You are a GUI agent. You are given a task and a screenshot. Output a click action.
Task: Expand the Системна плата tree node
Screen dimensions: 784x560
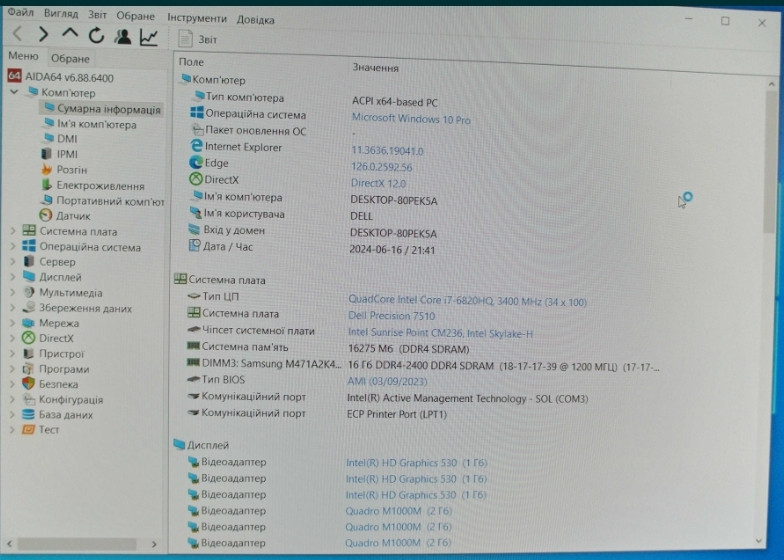tap(12, 231)
